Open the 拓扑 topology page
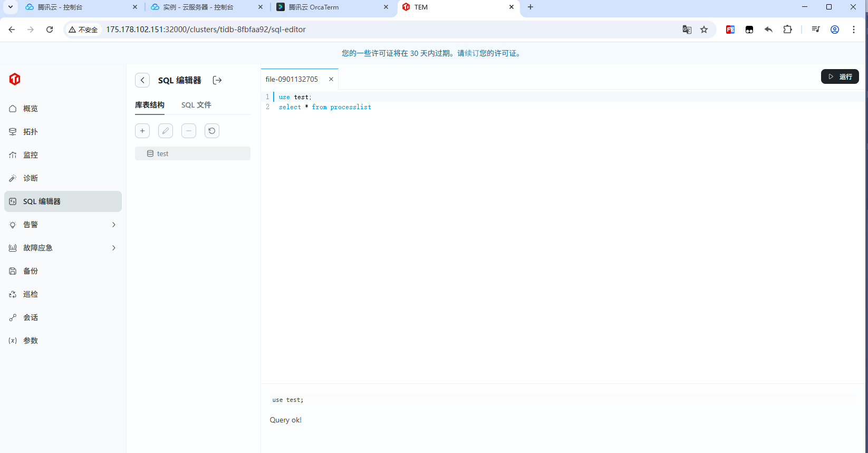Viewport: 868px width, 453px height. [x=63, y=132]
